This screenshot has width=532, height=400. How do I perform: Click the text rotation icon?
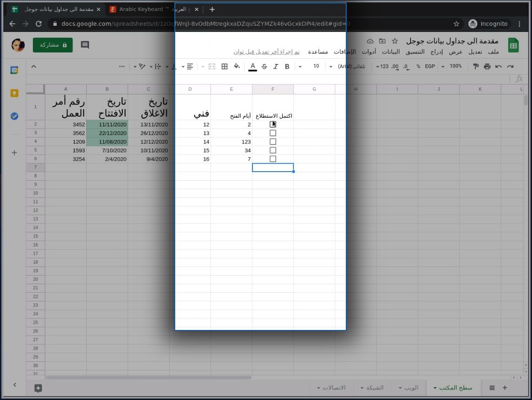pyautogui.click(x=142, y=67)
